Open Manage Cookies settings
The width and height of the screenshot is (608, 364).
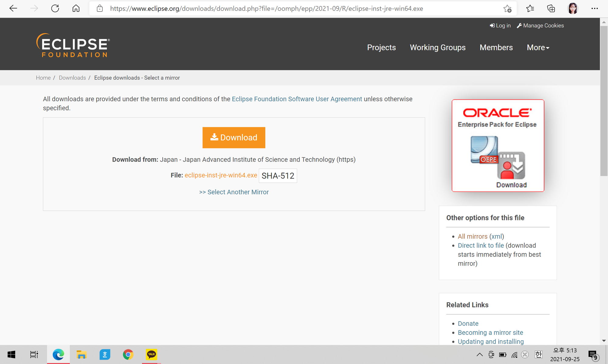pyautogui.click(x=540, y=26)
